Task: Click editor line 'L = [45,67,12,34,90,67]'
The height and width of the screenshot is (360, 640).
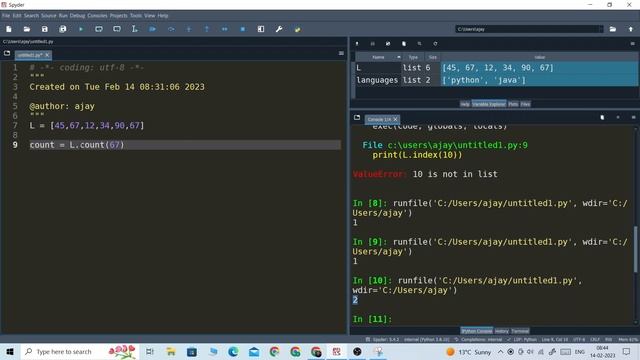Action: pyautogui.click(x=87, y=126)
